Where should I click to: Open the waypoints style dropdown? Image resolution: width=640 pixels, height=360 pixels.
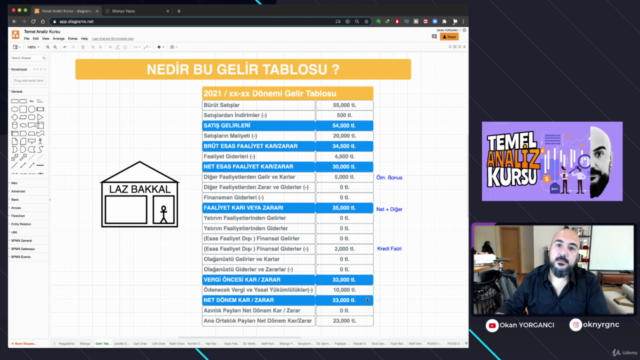pyautogui.click(x=147, y=47)
